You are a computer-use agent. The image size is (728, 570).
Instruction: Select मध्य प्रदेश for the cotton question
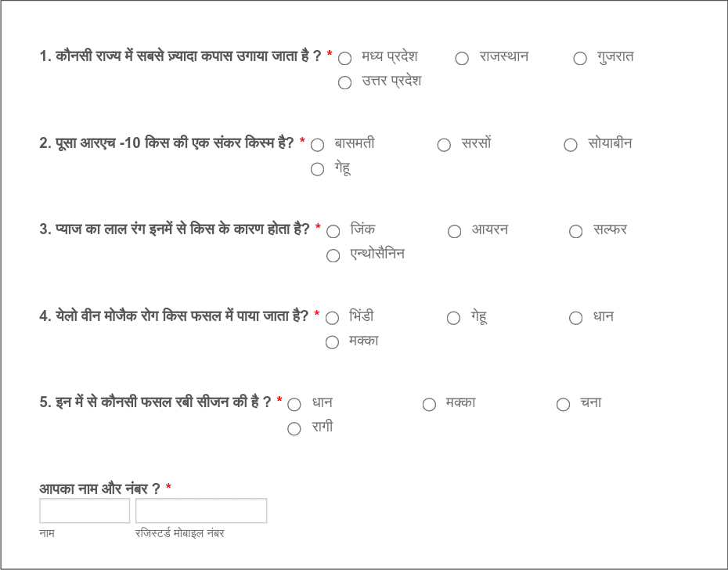pos(344,57)
